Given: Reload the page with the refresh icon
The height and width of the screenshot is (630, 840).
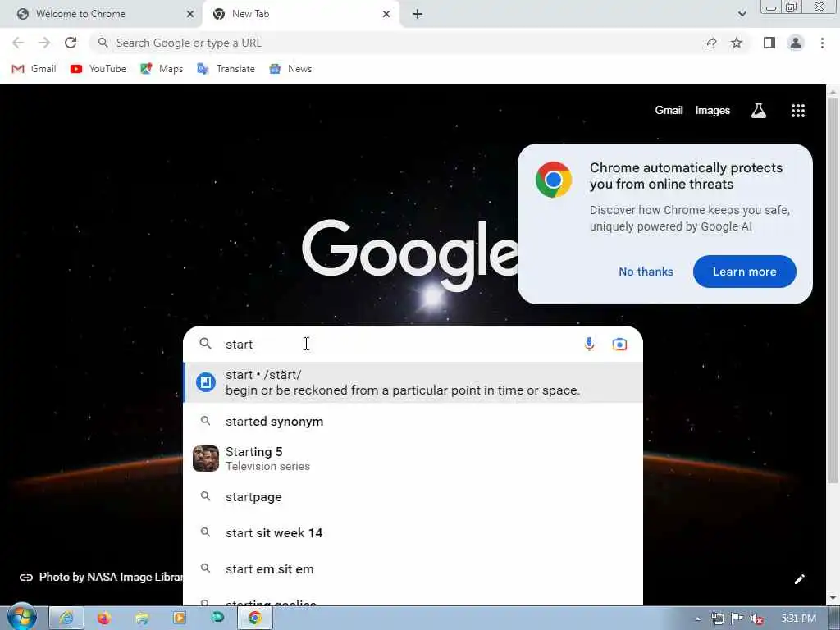Looking at the screenshot, I should coord(71,43).
